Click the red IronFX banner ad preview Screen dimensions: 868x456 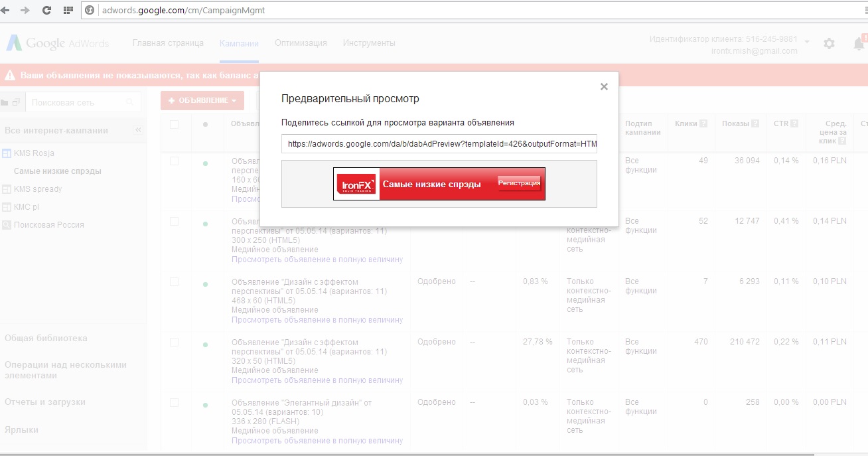click(439, 184)
